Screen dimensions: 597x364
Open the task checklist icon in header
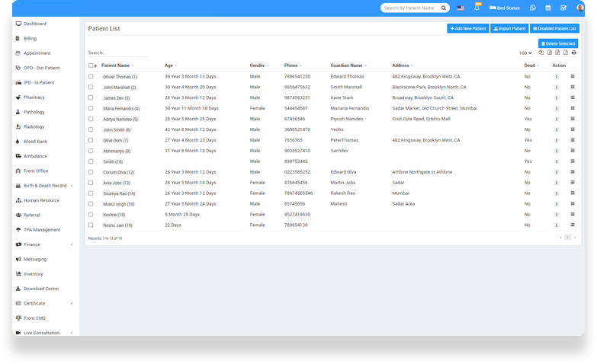563,8
